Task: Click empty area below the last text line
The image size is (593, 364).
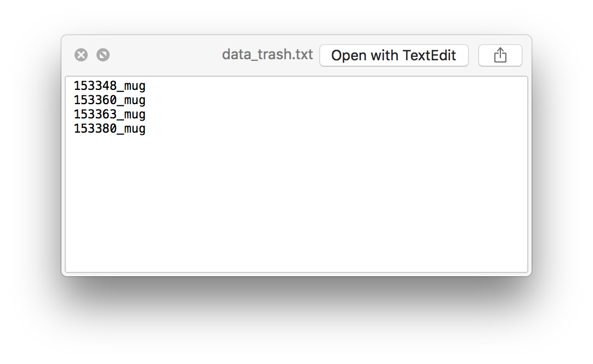Action: point(296,204)
